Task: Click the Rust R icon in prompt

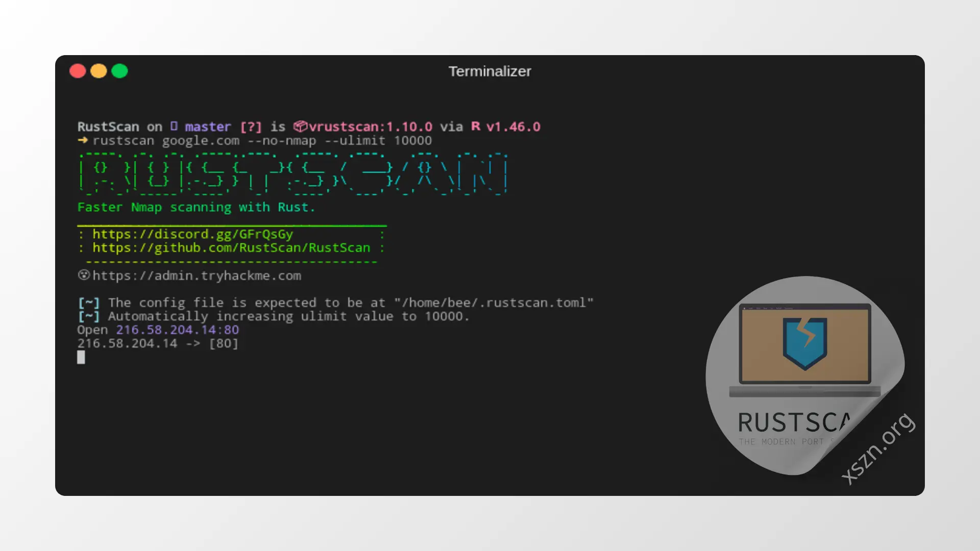Action: pyautogui.click(x=476, y=126)
